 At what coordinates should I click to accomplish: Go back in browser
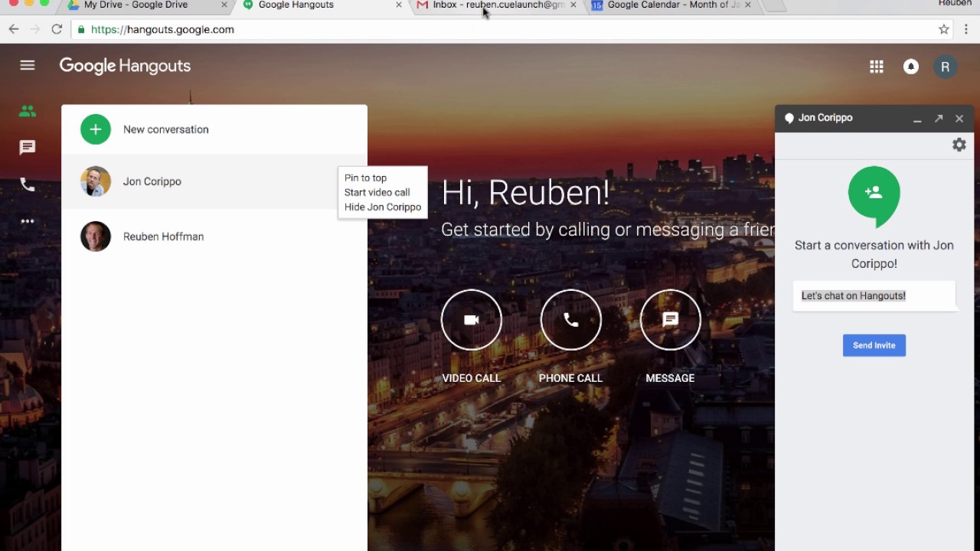click(14, 29)
